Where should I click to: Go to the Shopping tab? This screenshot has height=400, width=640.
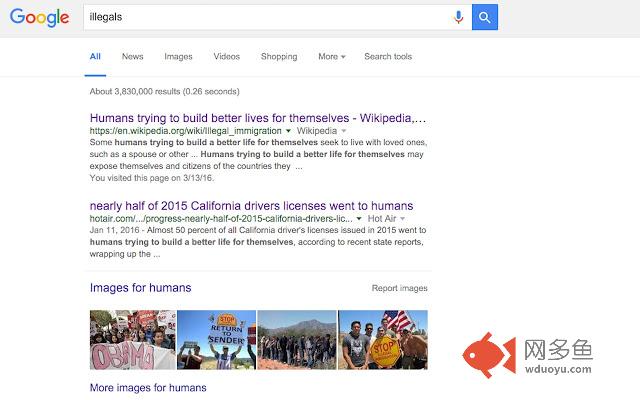pyautogui.click(x=279, y=57)
